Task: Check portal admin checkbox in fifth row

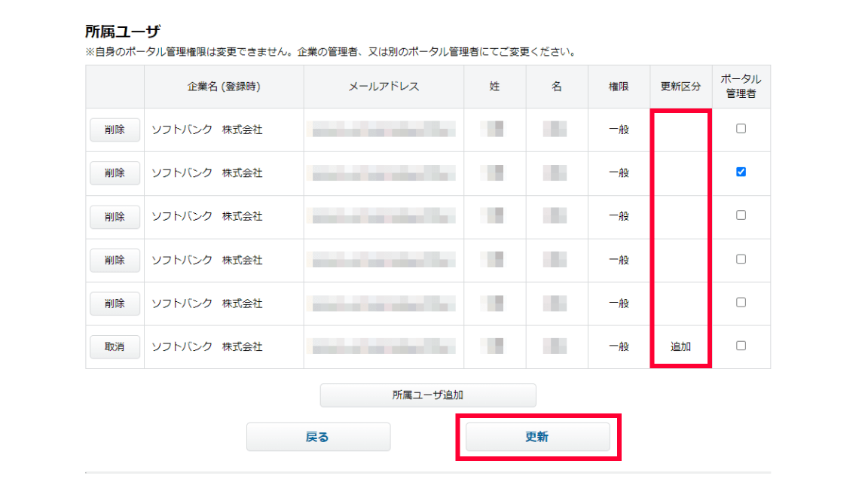Action: tap(741, 303)
